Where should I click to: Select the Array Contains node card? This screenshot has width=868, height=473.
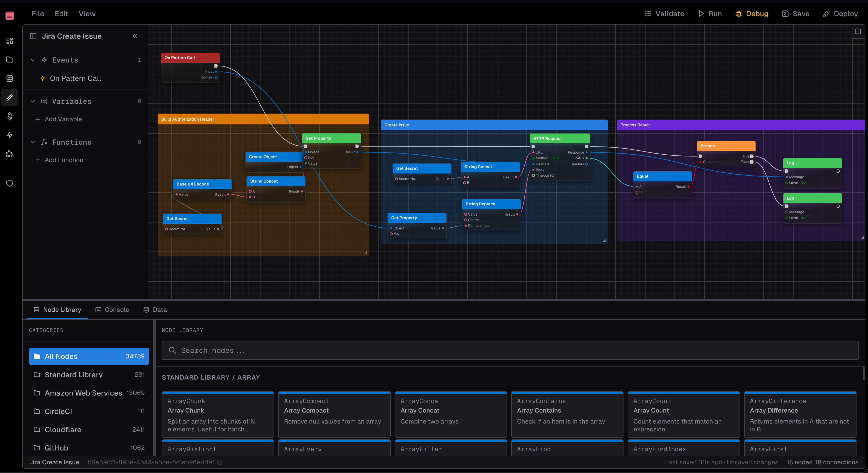tap(568, 414)
